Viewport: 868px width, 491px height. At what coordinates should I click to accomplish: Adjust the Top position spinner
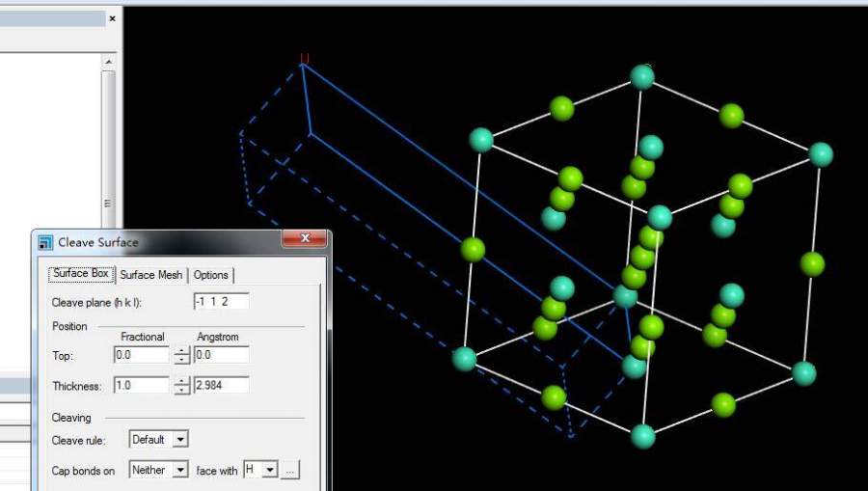(181, 355)
